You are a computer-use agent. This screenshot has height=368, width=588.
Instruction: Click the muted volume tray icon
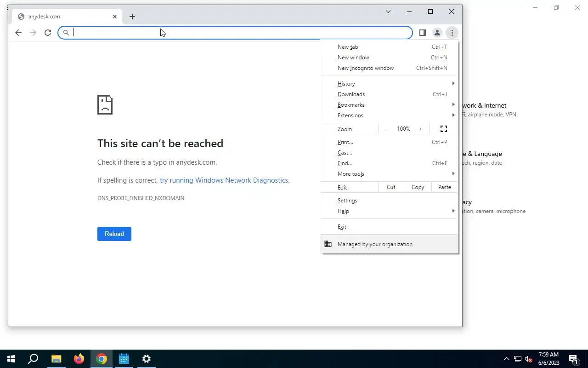coord(528,359)
